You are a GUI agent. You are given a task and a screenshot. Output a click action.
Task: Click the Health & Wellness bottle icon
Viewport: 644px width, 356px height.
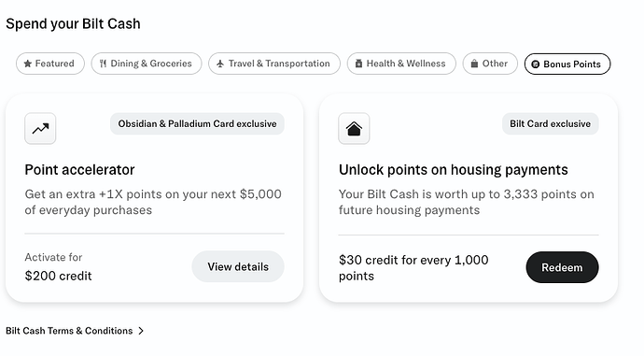[x=358, y=64]
